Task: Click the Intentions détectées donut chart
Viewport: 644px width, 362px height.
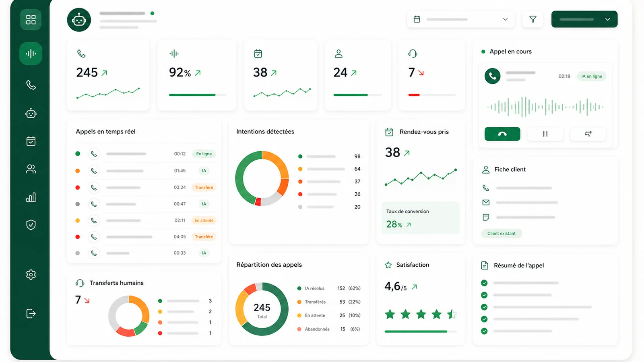Action: 262,179
